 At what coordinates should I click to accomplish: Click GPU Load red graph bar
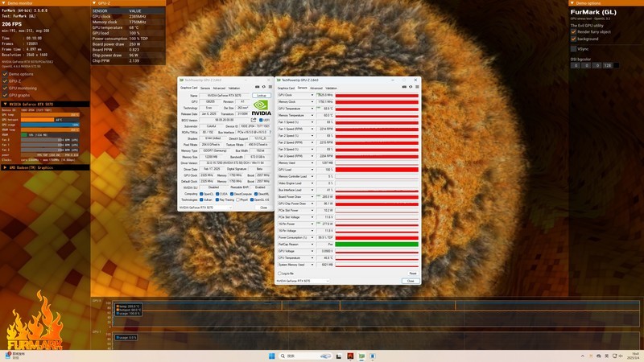pos(377,170)
